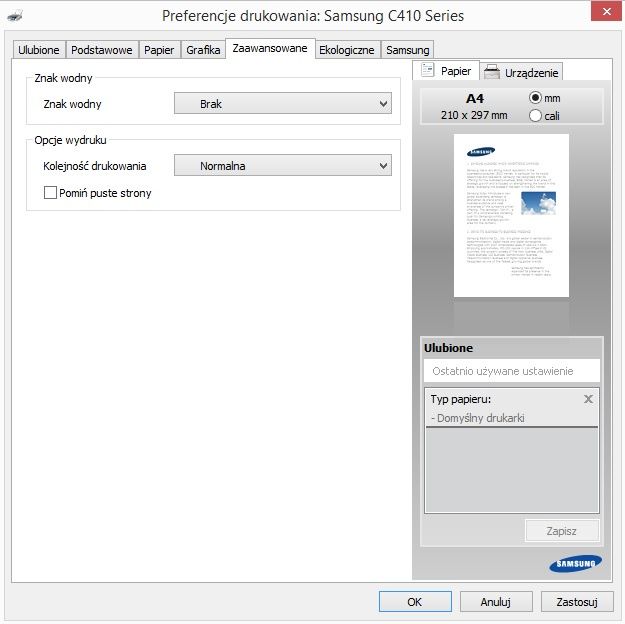Click the Anuluj button

(x=496, y=602)
